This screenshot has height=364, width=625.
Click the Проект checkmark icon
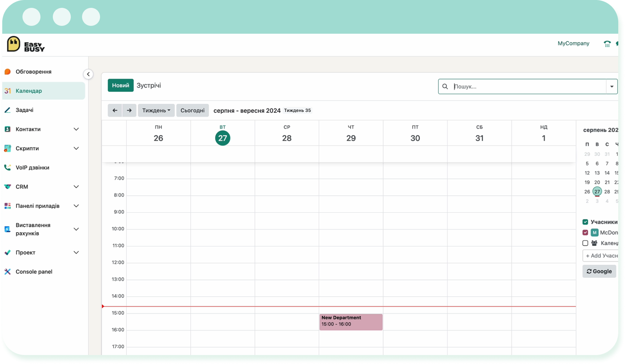(7, 252)
